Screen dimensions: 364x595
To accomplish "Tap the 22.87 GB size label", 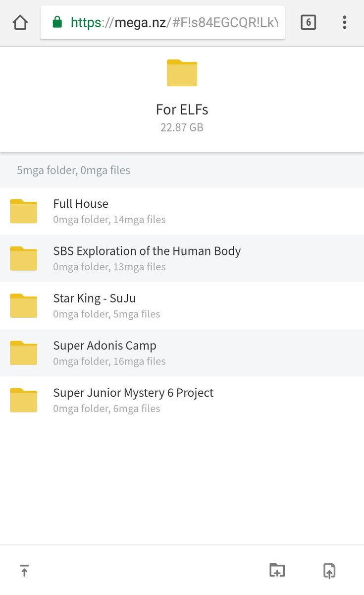I will click(182, 127).
